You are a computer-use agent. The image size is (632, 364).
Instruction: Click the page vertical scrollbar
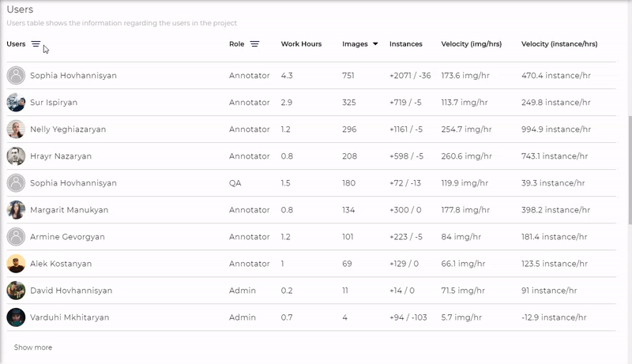[630, 169]
